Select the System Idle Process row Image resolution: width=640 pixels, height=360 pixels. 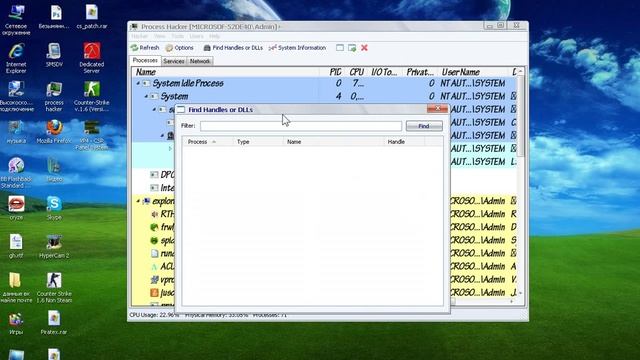(325, 83)
